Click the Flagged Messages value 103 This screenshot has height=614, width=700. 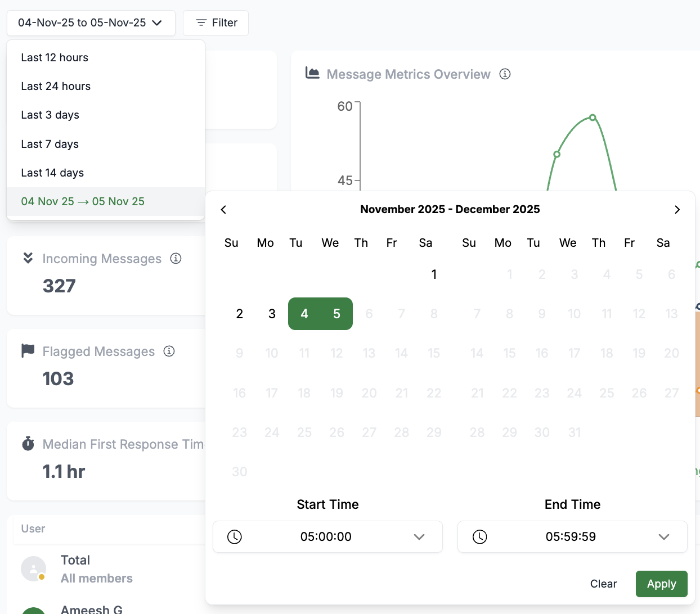pos(59,379)
